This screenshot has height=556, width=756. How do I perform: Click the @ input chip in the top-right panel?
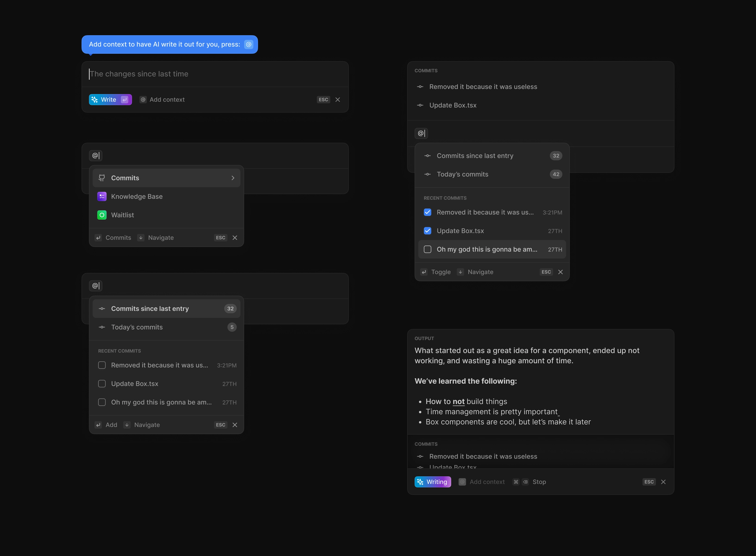coord(421,133)
